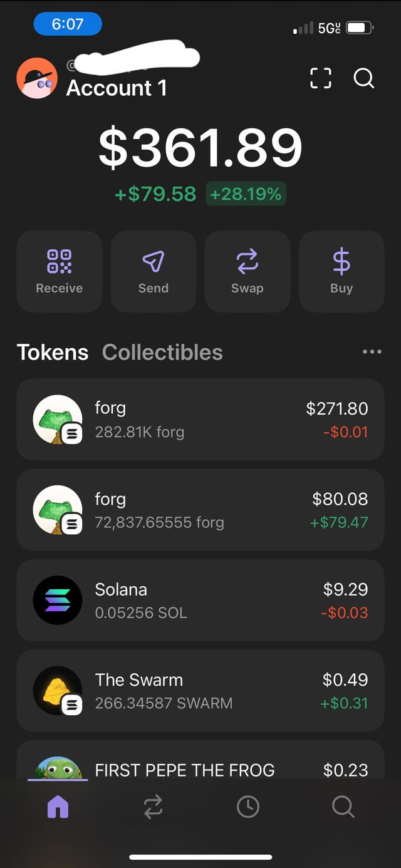Tap the Buy dollar sign button
The width and height of the screenshot is (401, 868).
point(341,271)
